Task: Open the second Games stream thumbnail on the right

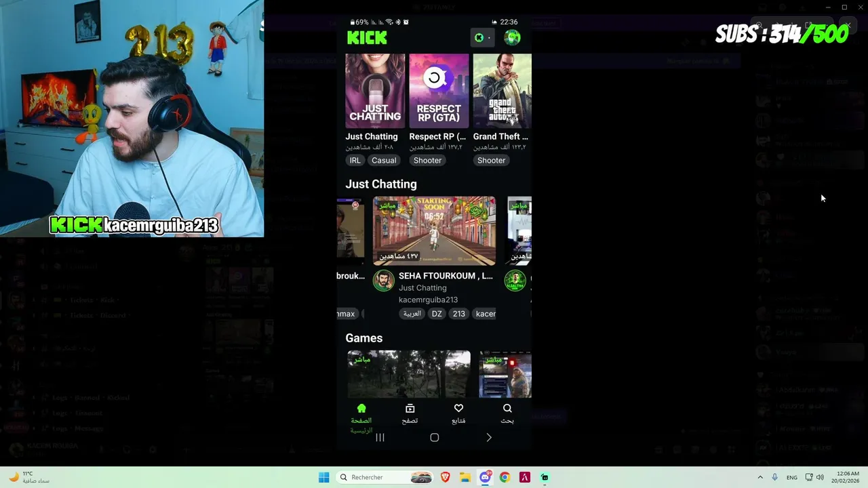Action: (506, 374)
